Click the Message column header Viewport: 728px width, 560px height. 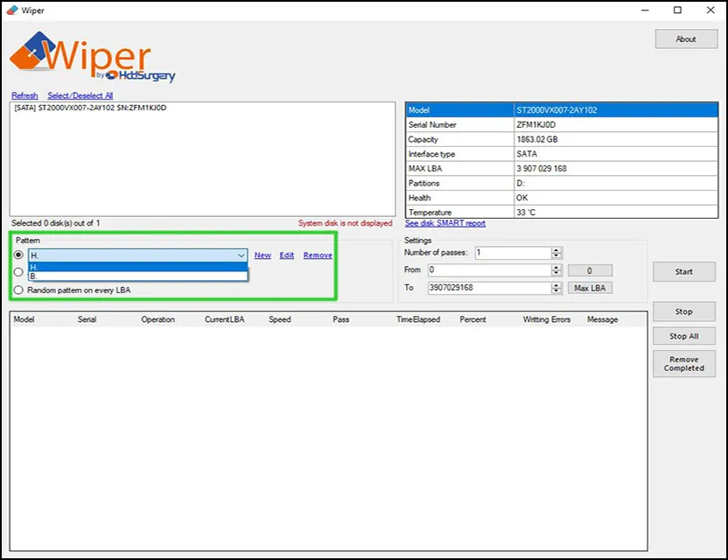tap(602, 319)
